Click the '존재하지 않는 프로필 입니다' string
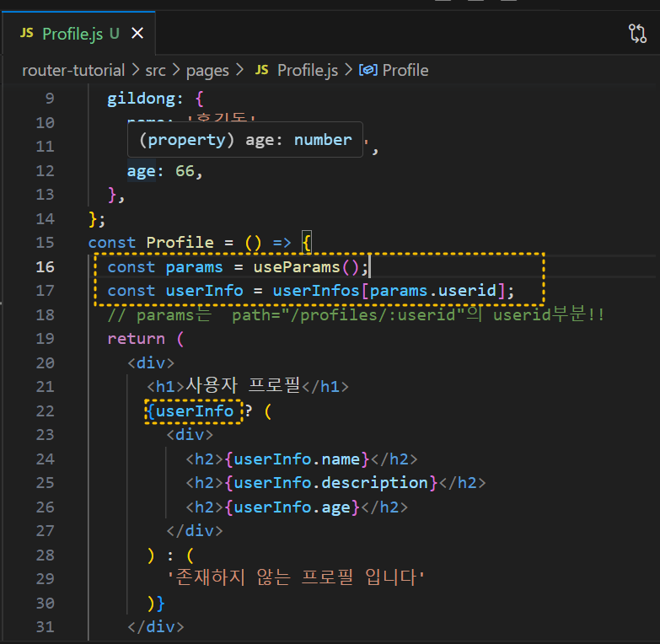This screenshot has width=660, height=644. (296, 577)
